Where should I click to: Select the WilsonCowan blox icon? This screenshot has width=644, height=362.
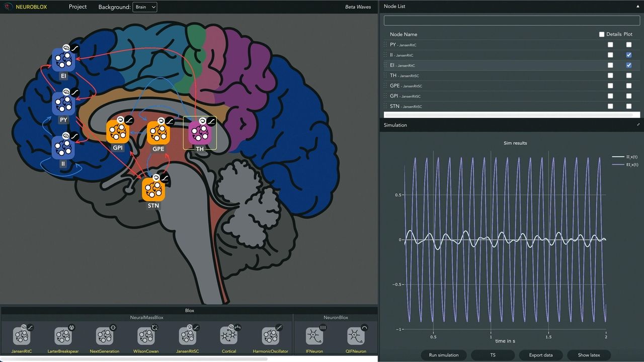[146, 336]
